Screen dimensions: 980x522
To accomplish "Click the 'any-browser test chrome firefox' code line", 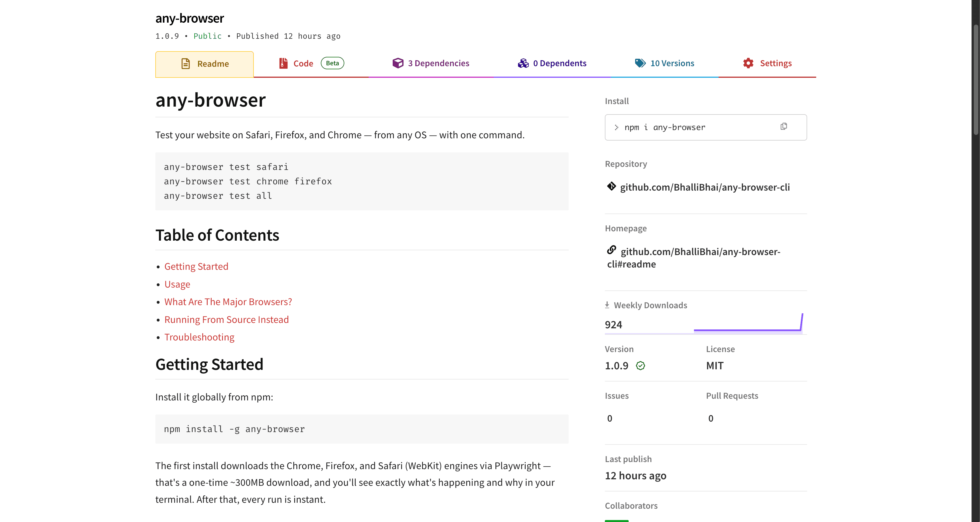I will (248, 181).
